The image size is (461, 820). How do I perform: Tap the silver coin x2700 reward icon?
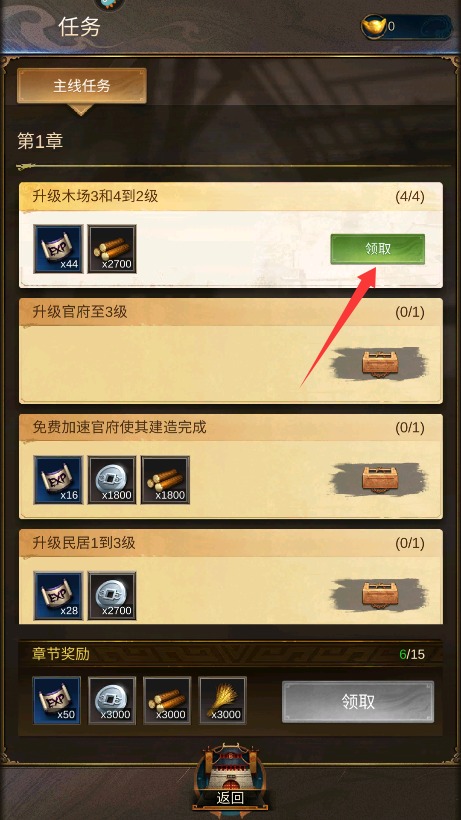pyautogui.click(x=112, y=596)
